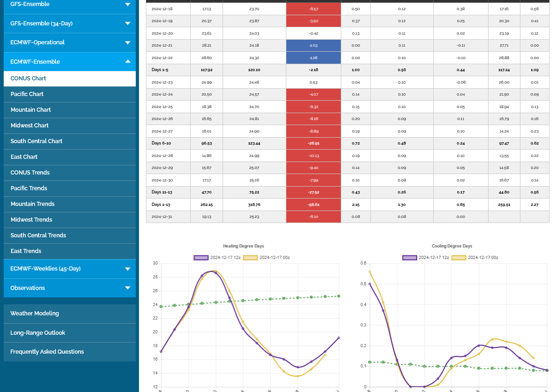Click yellow 00z swatch in Cooling Degree Days legend

click(x=459, y=258)
